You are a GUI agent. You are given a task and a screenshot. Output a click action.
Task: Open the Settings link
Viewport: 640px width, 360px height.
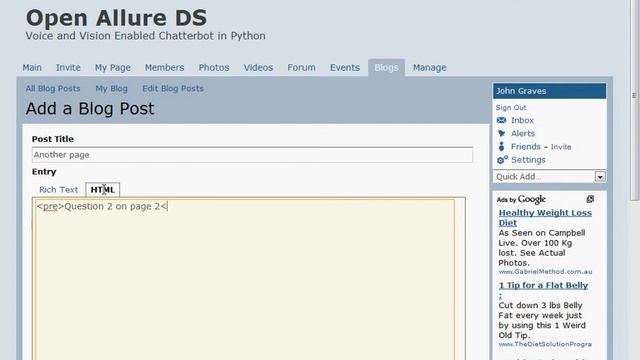pyautogui.click(x=528, y=160)
